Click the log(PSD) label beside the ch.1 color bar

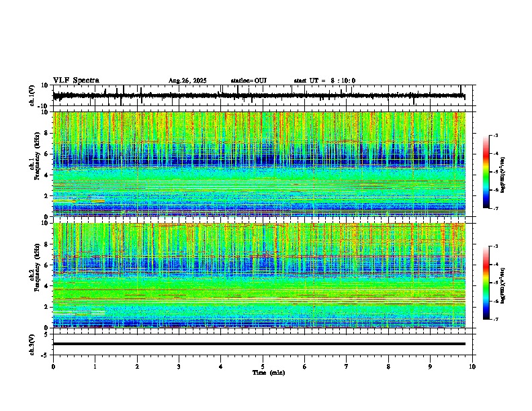tap(503, 175)
